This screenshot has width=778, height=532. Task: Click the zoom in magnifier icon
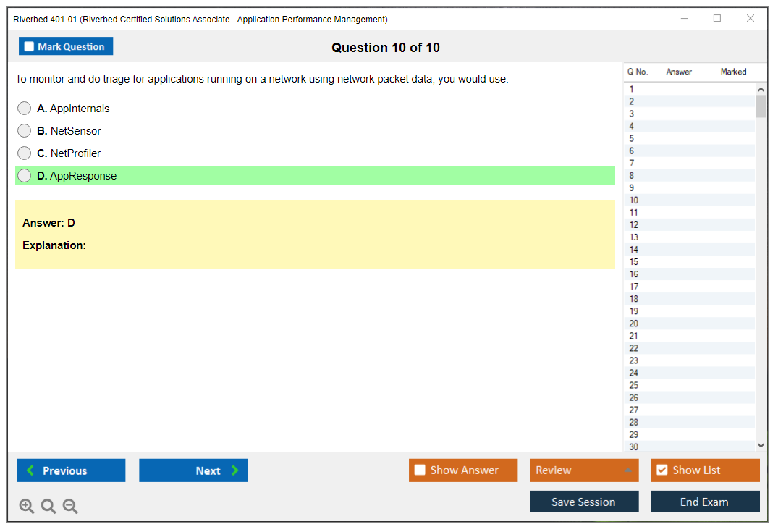click(x=27, y=507)
